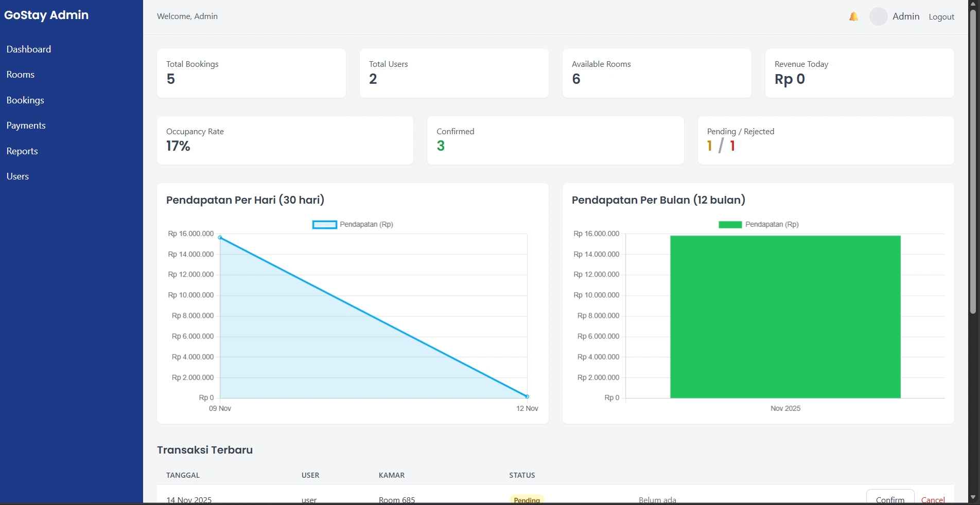Select Reports in the sidebar
The height and width of the screenshot is (505, 980).
22,151
